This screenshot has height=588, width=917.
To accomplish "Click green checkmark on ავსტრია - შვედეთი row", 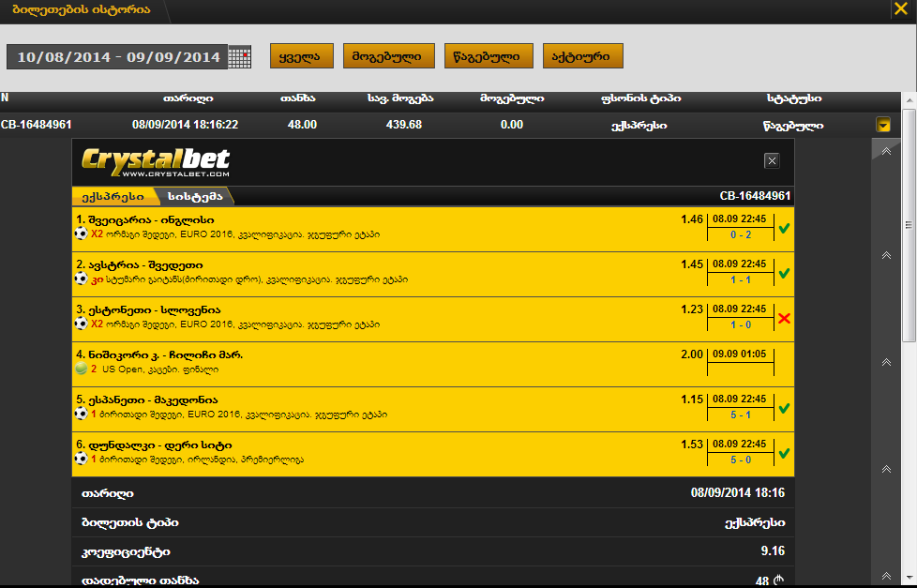I will tap(784, 273).
